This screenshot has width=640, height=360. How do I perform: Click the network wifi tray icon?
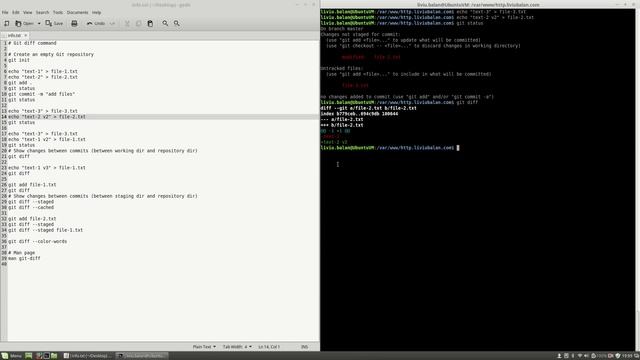[x=580, y=356]
